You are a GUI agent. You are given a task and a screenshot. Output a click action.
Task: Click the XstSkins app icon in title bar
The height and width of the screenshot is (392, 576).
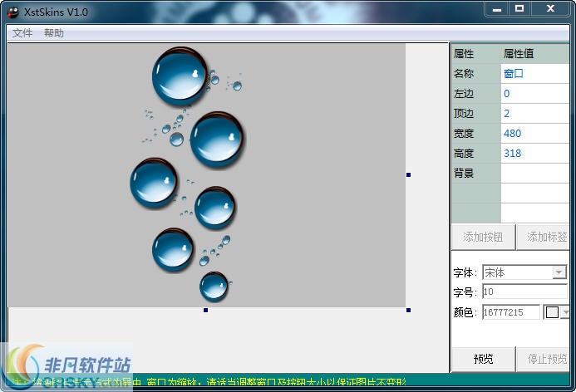(13, 12)
